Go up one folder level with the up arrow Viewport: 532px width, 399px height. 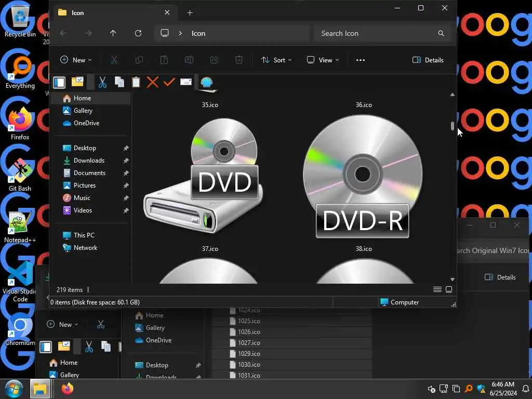coord(113,33)
